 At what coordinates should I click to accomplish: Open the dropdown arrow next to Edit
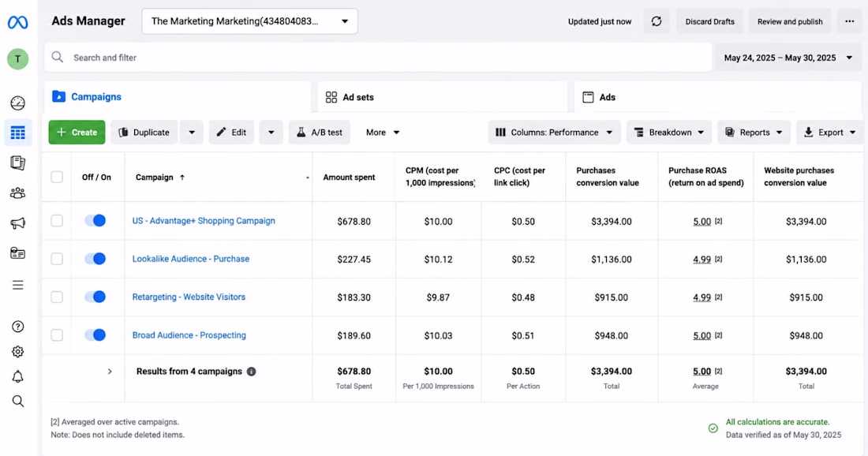[x=271, y=133]
